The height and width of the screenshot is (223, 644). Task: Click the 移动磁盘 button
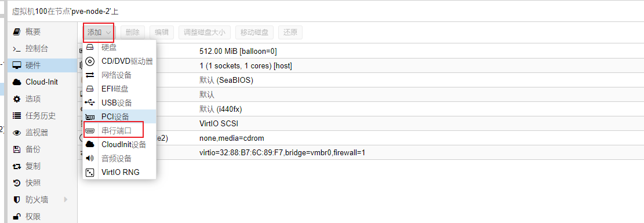point(254,32)
